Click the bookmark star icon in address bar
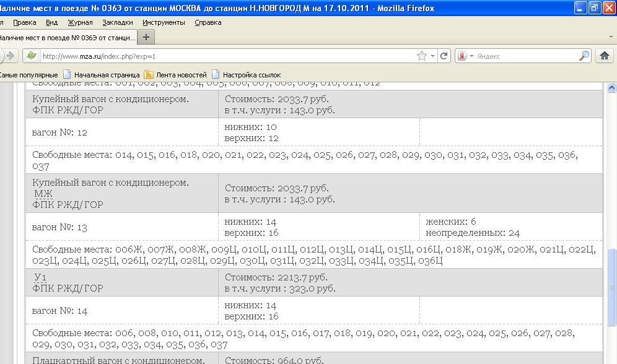Viewport: 617px width, 364px height. click(422, 56)
